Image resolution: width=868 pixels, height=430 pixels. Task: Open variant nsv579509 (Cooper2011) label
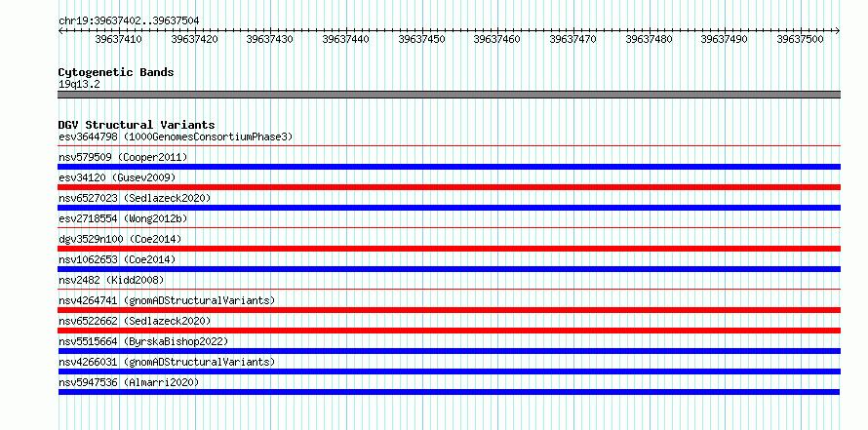[123, 157]
